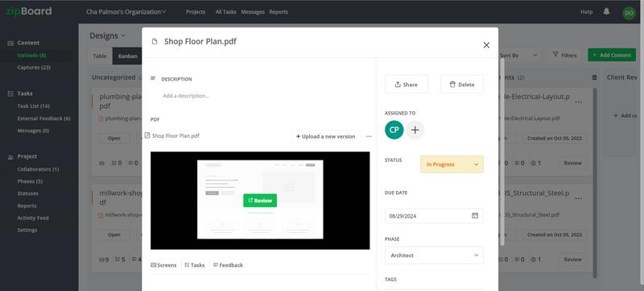Switch to the Table view tab
Viewport: 644px width, 291px height.
coord(100,56)
